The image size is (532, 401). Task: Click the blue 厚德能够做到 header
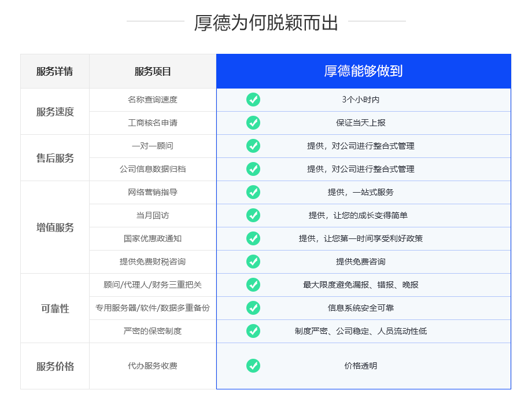(x=363, y=71)
